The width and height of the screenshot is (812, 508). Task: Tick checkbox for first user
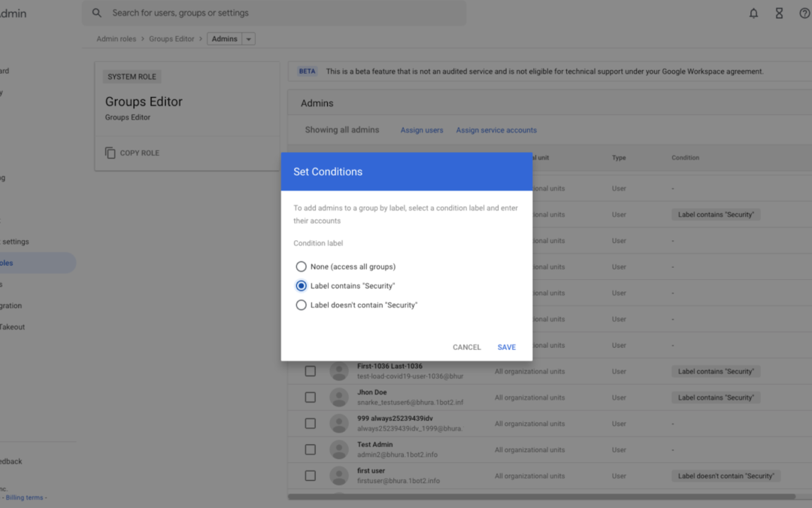tap(311, 476)
